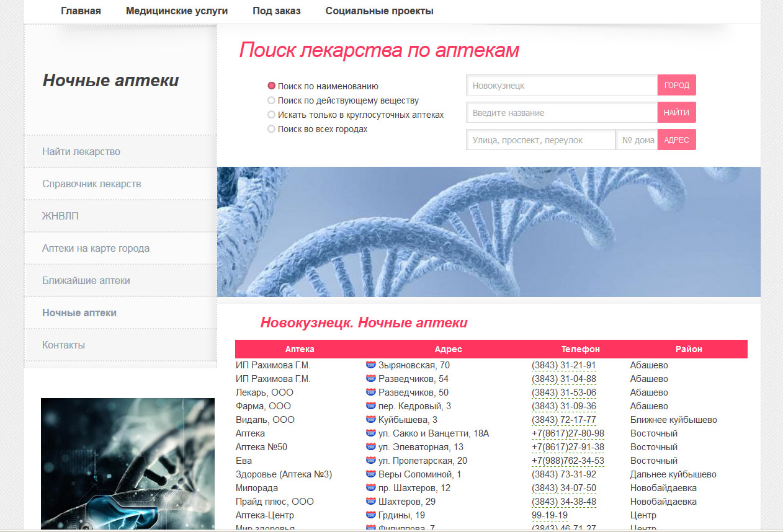
Task: Click map icon beside ул. Пролетарская, 20
Action: point(371,460)
